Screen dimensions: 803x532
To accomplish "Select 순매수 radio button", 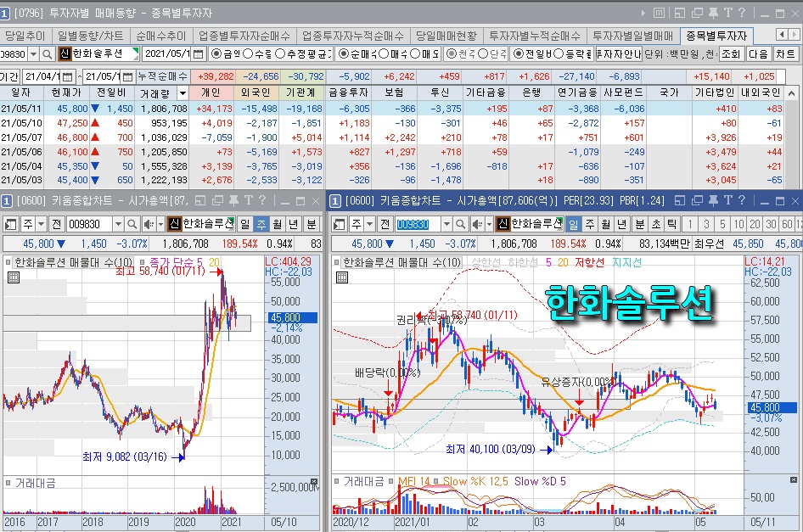I will pyautogui.click(x=344, y=53).
